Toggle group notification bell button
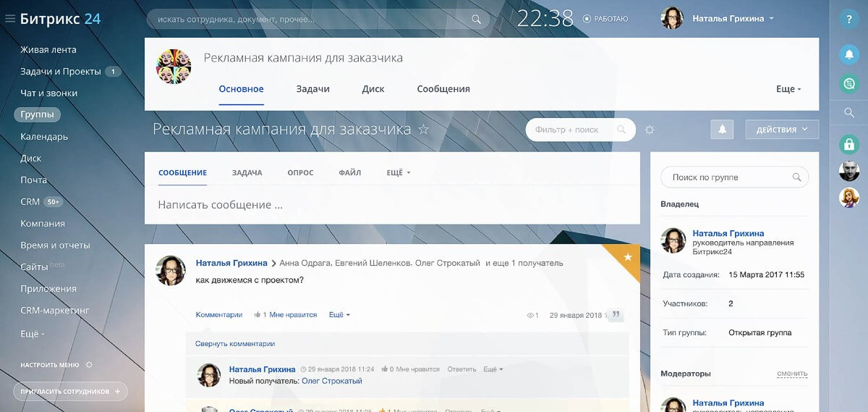Screen dimensions: 868x412 (x=722, y=130)
